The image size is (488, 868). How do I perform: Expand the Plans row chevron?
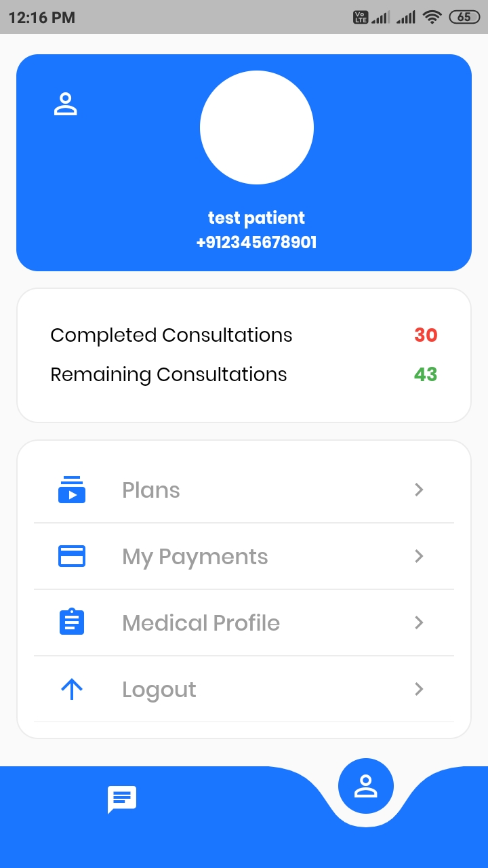419,490
